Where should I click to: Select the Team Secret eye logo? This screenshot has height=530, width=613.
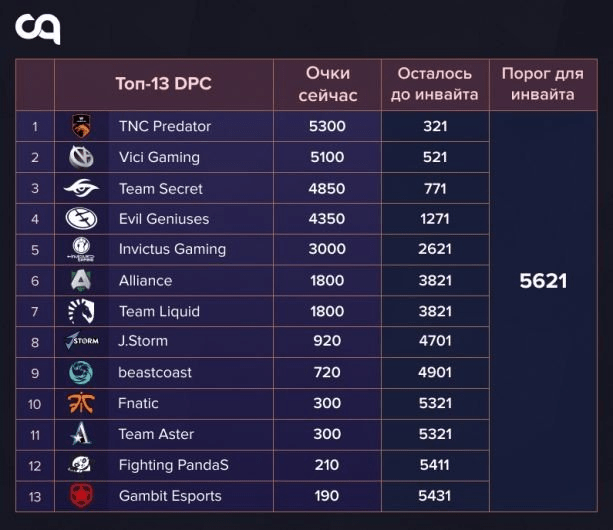point(81,188)
